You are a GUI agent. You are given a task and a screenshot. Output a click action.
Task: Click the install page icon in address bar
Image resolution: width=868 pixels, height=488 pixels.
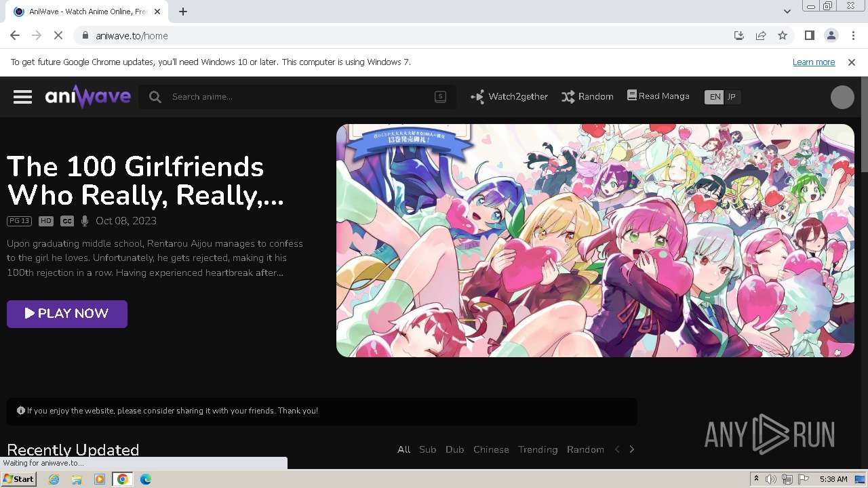[x=739, y=36]
